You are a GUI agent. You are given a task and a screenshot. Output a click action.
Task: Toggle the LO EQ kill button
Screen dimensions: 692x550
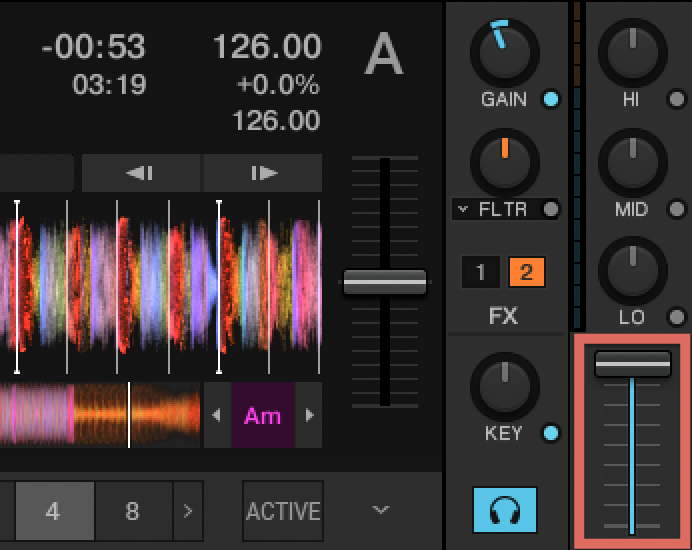click(x=677, y=317)
